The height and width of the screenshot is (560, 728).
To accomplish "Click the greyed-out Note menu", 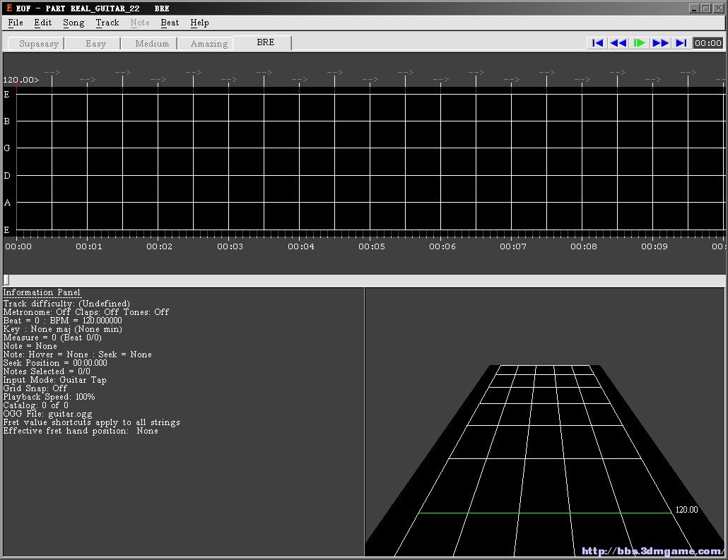I will 140,23.
